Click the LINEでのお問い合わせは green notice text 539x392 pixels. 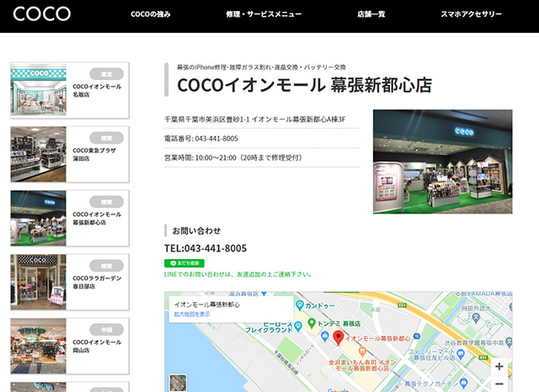coord(237,274)
